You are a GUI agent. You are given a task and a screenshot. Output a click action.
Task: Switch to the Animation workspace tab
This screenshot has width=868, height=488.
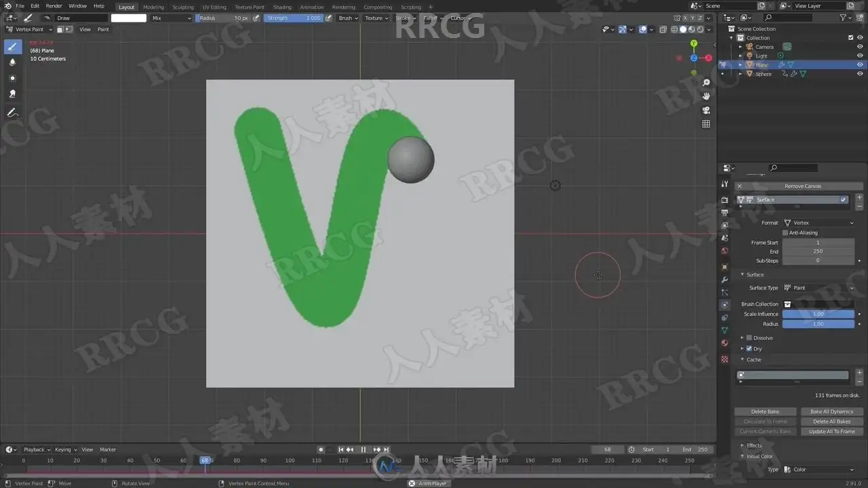click(x=312, y=7)
